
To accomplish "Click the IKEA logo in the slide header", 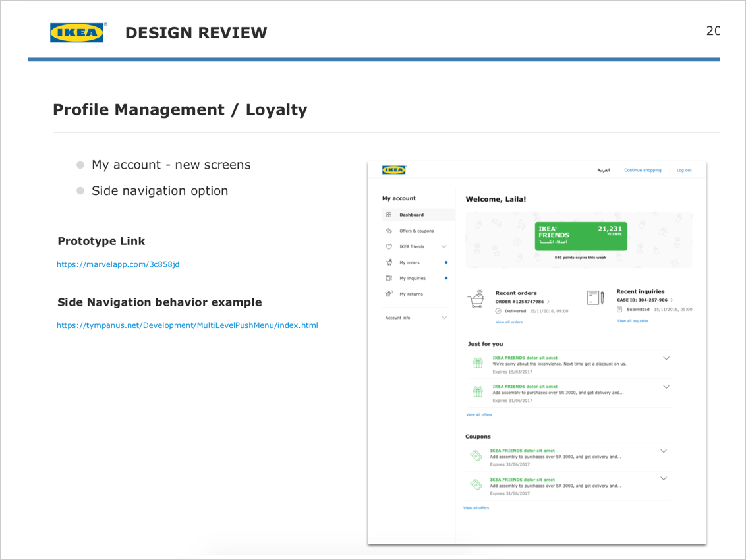I will [x=76, y=30].
